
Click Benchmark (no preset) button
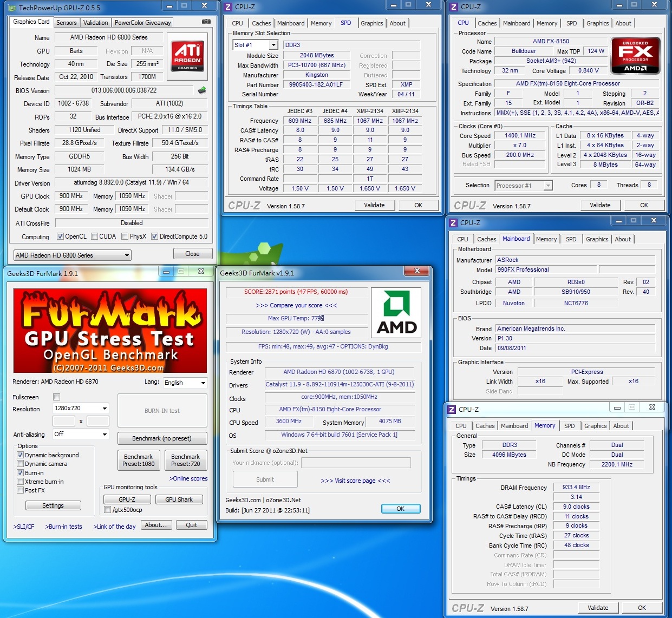click(162, 438)
